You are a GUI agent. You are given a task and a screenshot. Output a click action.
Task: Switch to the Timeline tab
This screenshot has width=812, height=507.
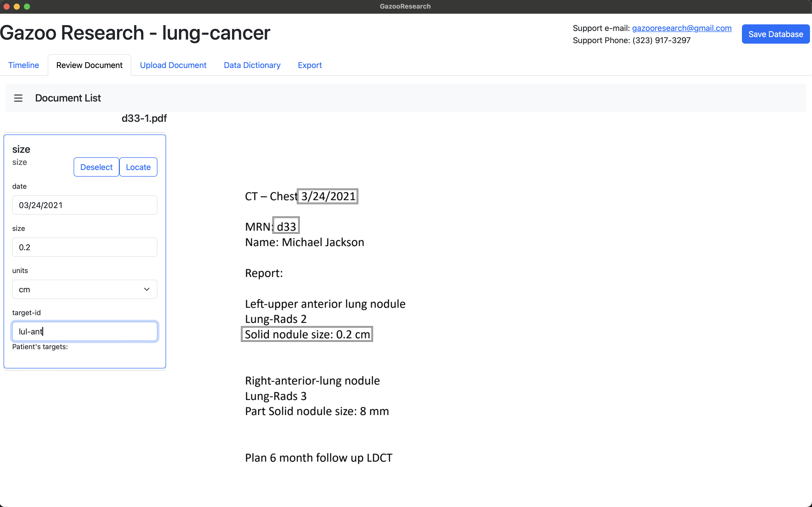pos(24,65)
